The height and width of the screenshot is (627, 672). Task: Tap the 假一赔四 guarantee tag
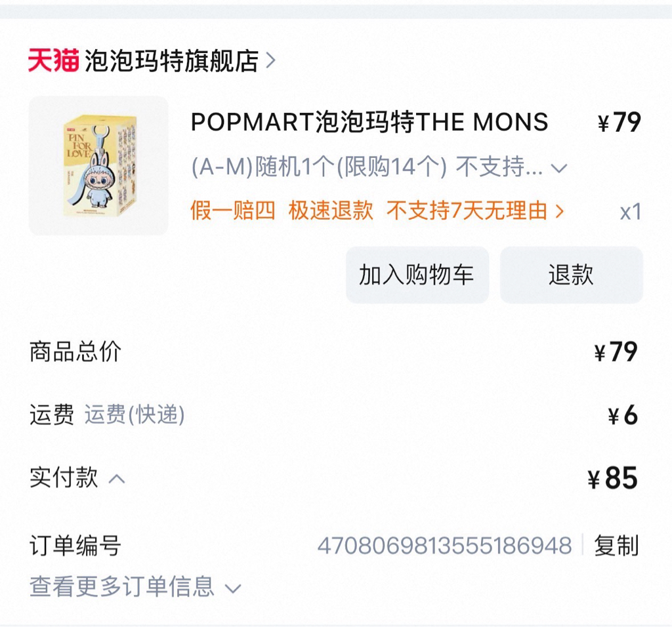[x=233, y=211]
